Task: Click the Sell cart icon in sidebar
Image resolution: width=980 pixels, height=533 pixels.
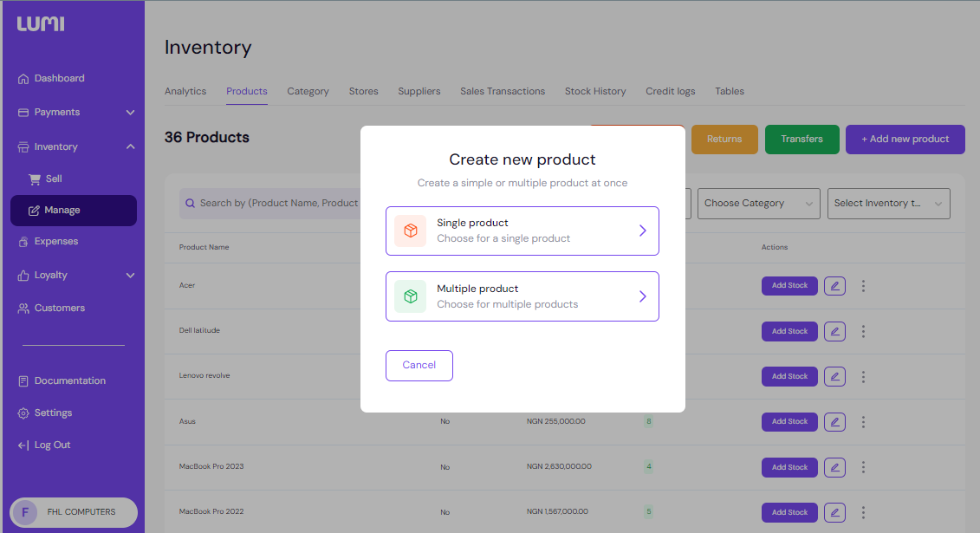Action: [x=35, y=179]
